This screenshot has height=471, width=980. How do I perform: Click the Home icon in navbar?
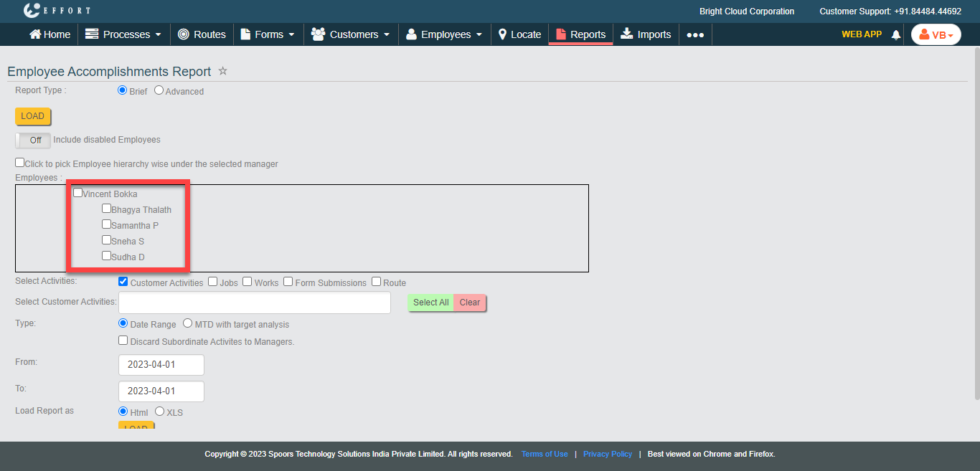tap(35, 34)
